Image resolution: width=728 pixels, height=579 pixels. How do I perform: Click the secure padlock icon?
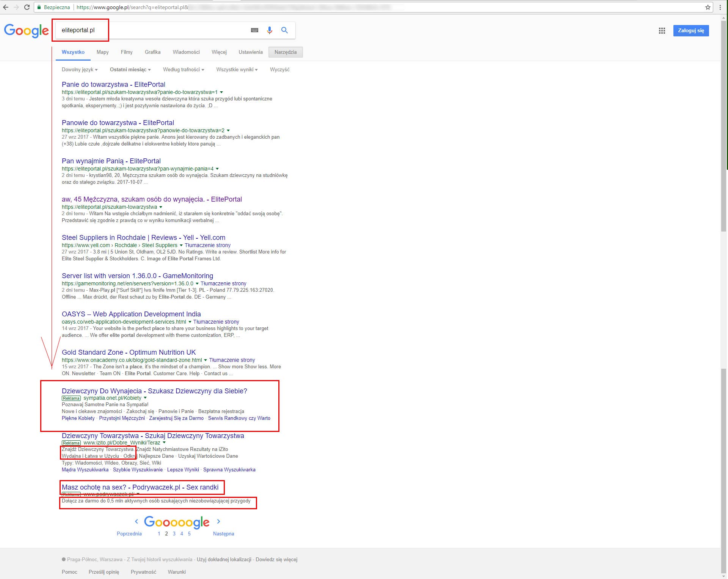[39, 7]
